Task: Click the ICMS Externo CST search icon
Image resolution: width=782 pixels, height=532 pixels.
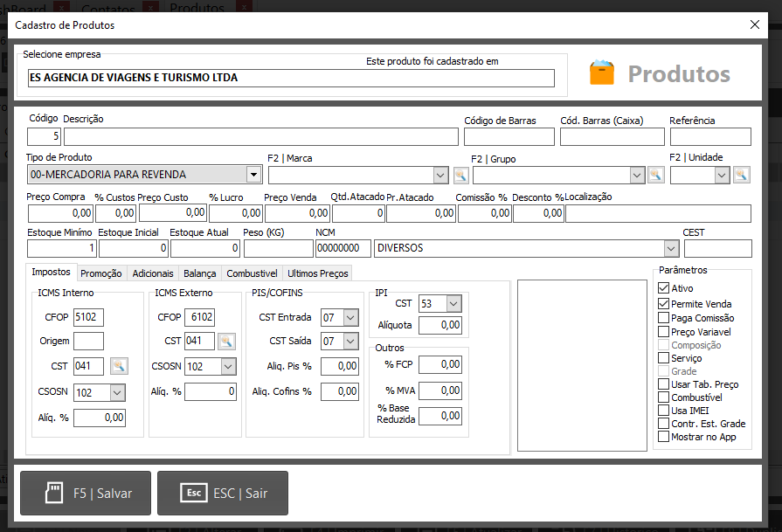Action: [226, 342]
